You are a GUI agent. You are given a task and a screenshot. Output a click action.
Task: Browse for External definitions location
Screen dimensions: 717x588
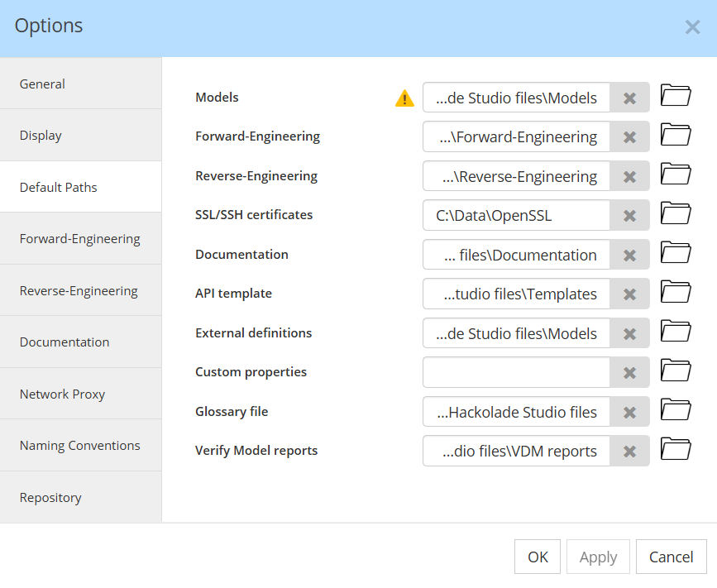coord(675,331)
